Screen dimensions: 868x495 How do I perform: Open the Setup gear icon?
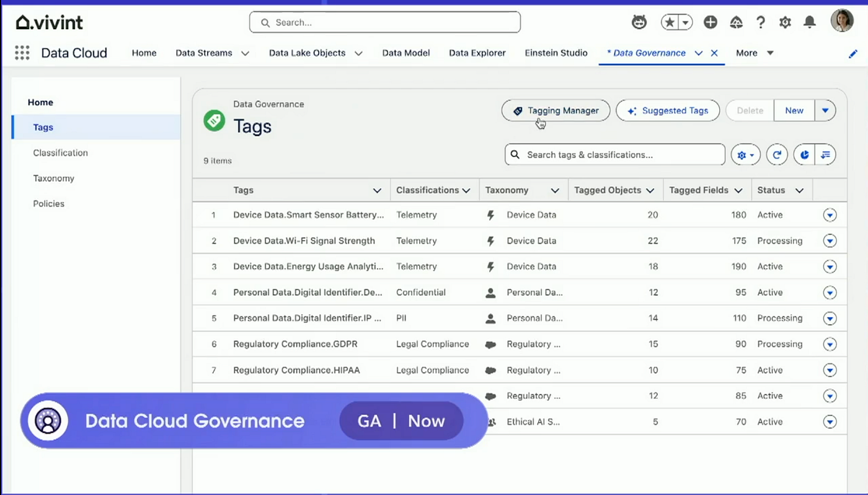click(x=785, y=22)
